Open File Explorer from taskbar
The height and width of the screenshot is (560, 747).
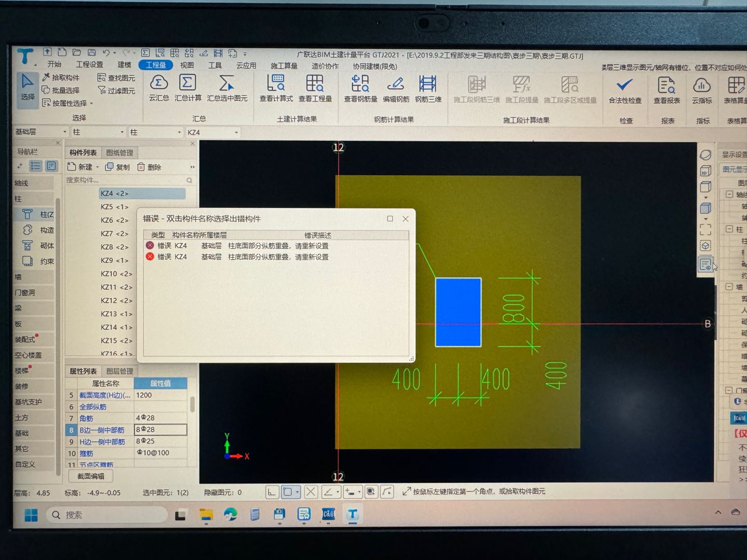(206, 515)
